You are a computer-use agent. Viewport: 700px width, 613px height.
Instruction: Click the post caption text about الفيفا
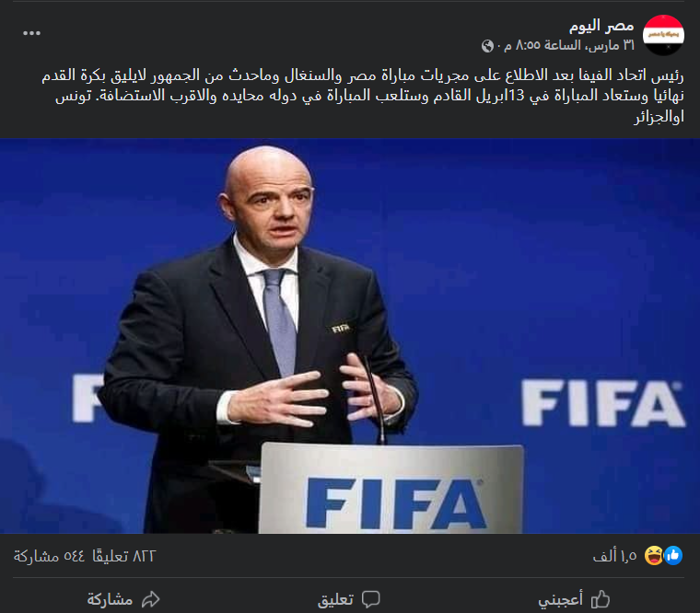[x=363, y=96]
